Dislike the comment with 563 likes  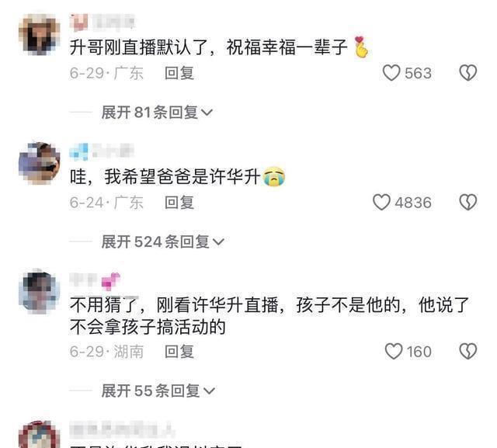tap(468, 73)
